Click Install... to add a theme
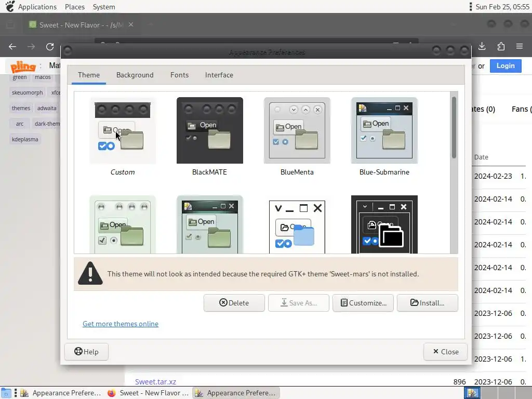 [x=428, y=303]
